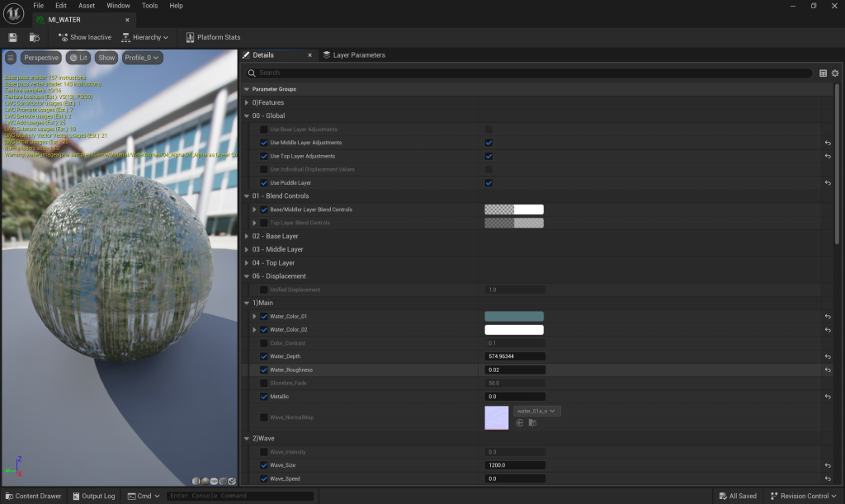The height and width of the screenshot is (504, 845).
Task: Open Base/Middler Layer Blend Controls swatch
Action: tap(514, 210)
